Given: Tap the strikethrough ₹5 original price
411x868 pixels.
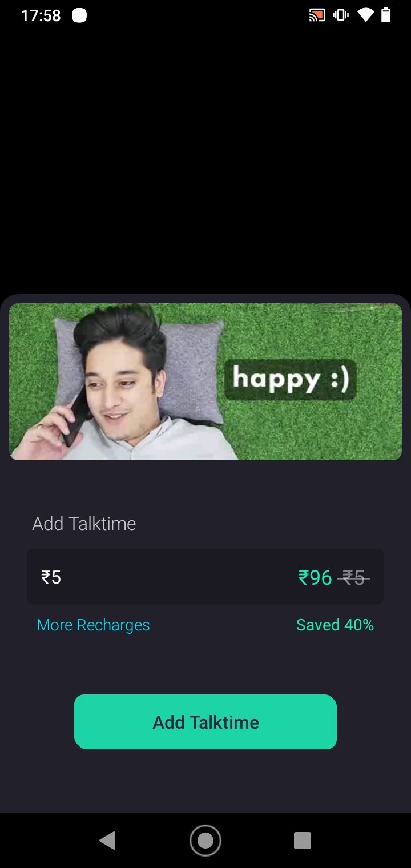Looking at the screenshot, I should (x=353, y=578).
